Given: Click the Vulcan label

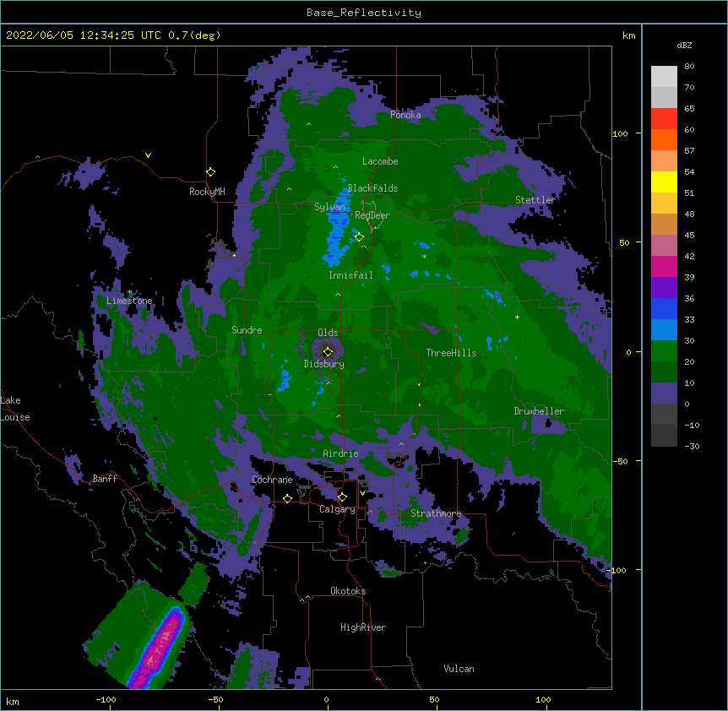Looking at the screenshot, I should (x=459, y=669).
